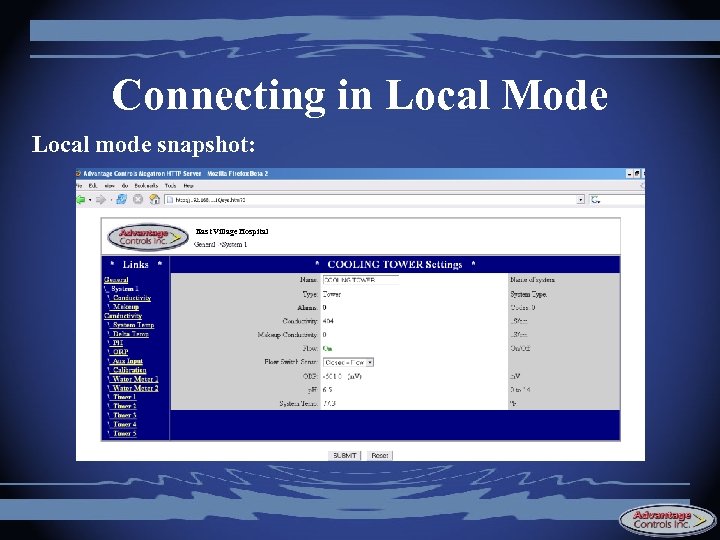Click the search engine icon in the browser search box
This screenshot has height=540, width=720.
coord(596,200)
